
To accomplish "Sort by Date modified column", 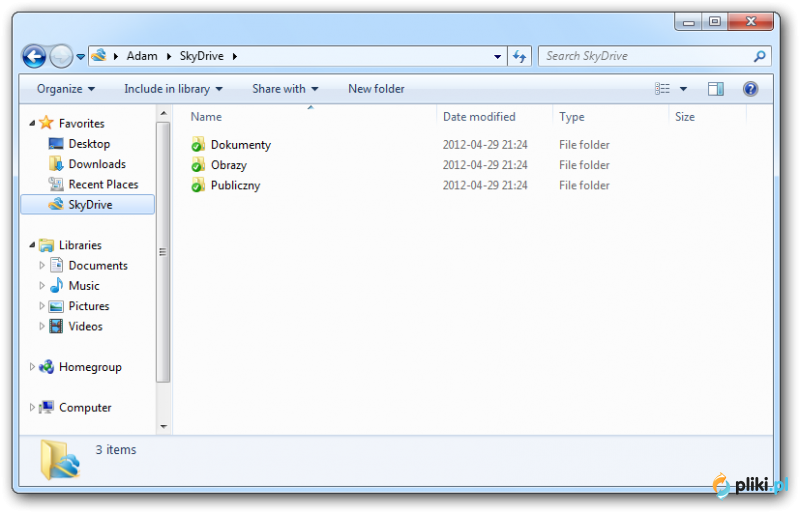I will click(x=479, y=117).
